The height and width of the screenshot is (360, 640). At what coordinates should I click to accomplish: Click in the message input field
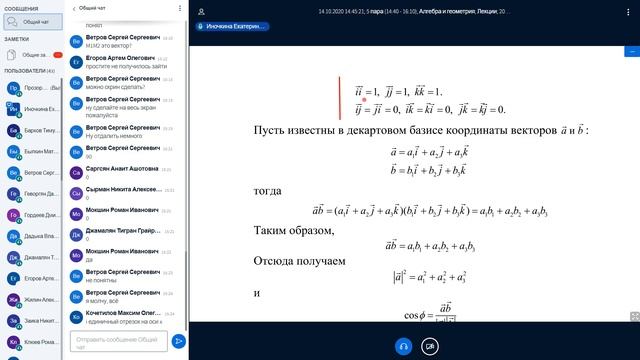pyautogui.click(x=119, y=341)
